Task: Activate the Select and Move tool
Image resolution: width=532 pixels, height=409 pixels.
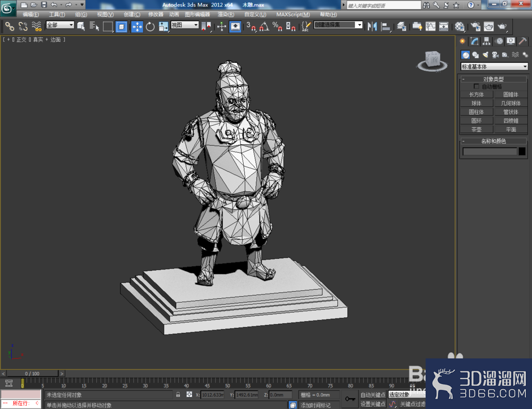Action: tap(137, 26)
